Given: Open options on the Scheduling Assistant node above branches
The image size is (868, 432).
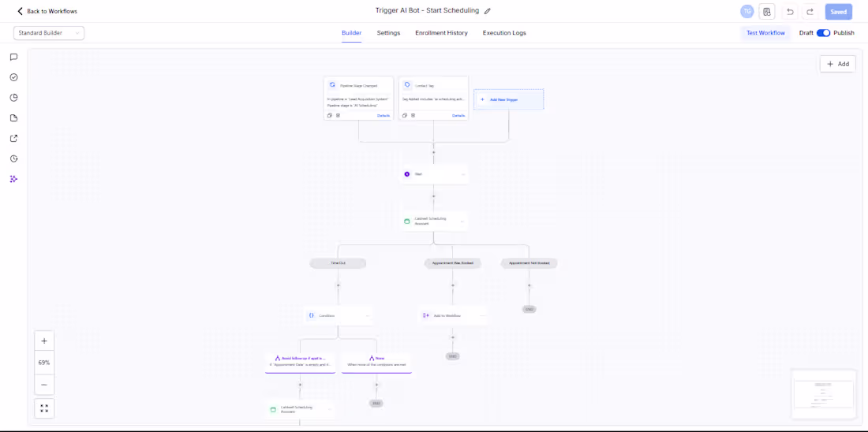Looking at the screenshot, I should click(462, 222).
